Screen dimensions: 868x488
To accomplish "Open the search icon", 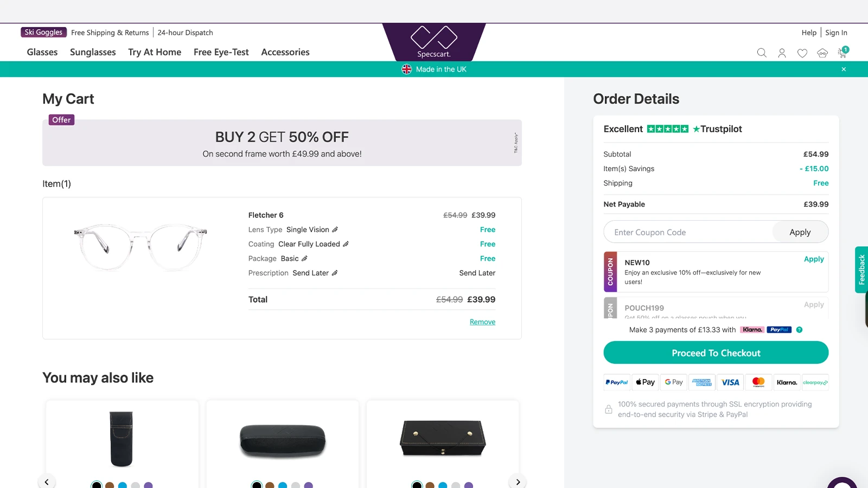I will (x=762, y=53).
